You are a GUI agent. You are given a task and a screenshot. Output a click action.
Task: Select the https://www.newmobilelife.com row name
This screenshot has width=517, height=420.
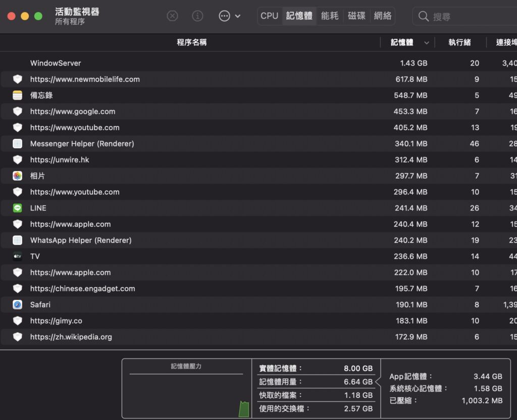click(x=85, y=79)
